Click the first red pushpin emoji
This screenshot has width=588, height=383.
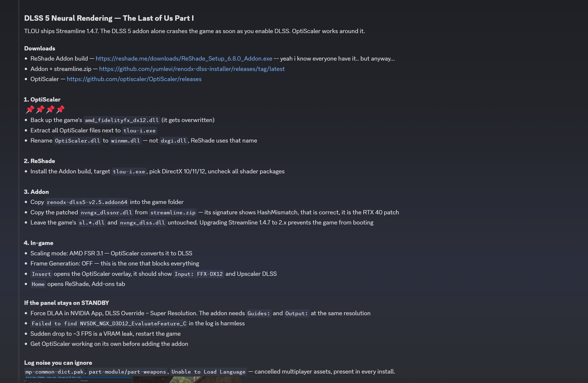click(30, 109)
